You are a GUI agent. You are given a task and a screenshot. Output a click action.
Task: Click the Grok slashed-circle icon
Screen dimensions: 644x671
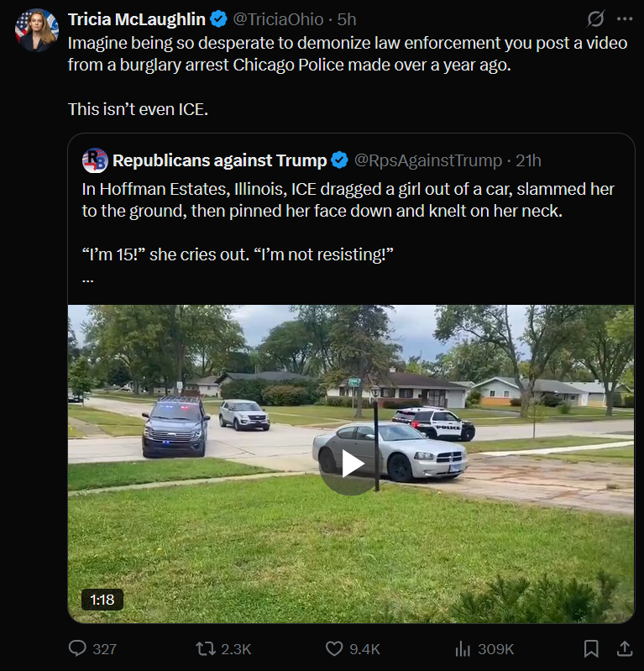coord(595,18)
